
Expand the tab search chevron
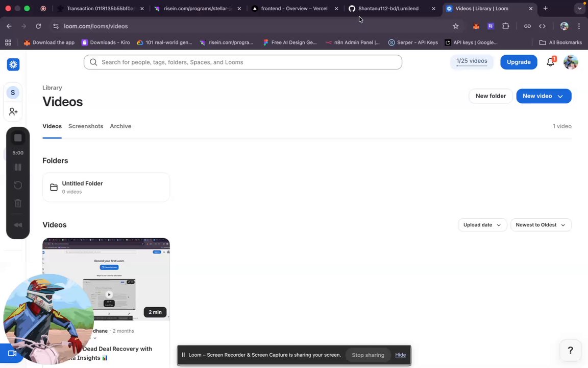click(580, 8)
